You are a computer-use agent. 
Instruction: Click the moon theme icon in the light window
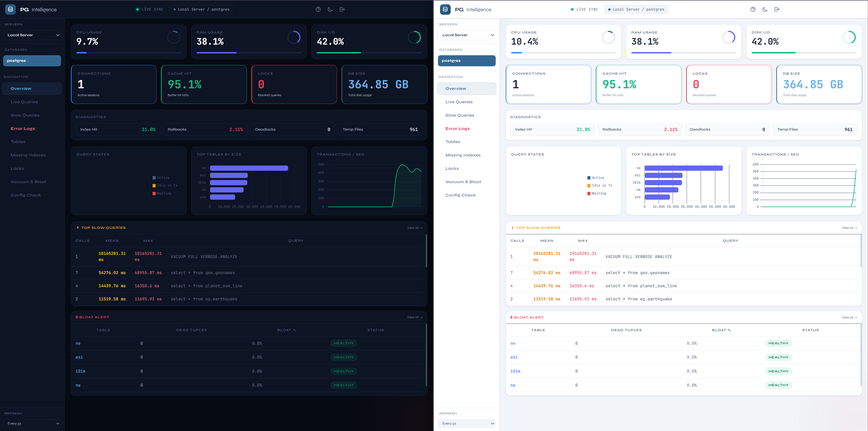(x=765, y=10)
